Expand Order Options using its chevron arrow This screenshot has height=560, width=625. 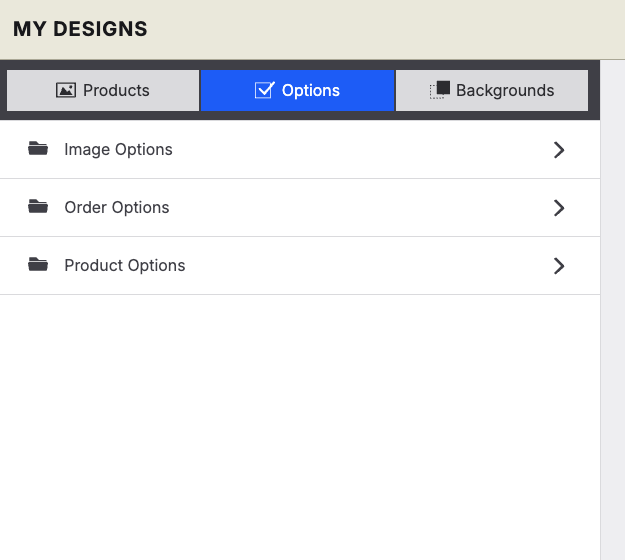[x=559, y=208]
